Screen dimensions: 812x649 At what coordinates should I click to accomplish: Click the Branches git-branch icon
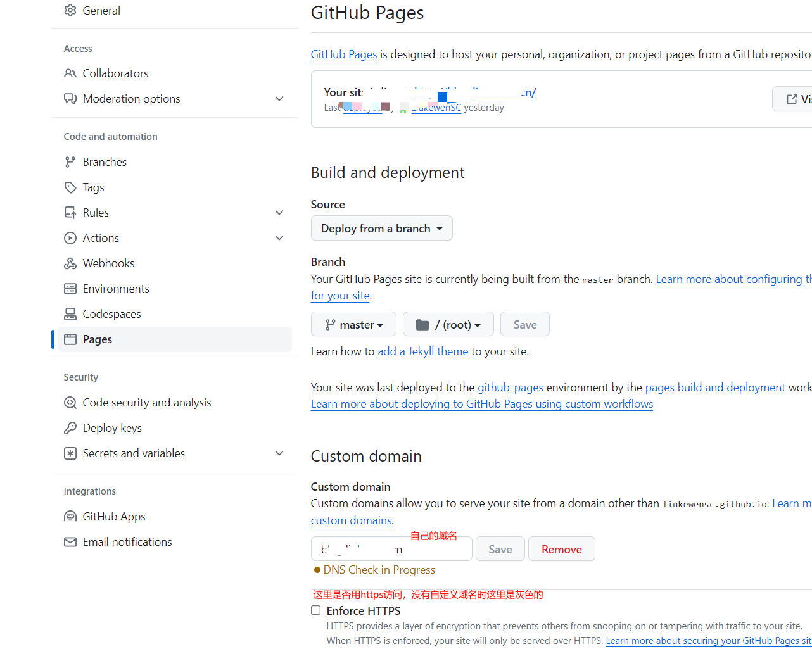70,162
